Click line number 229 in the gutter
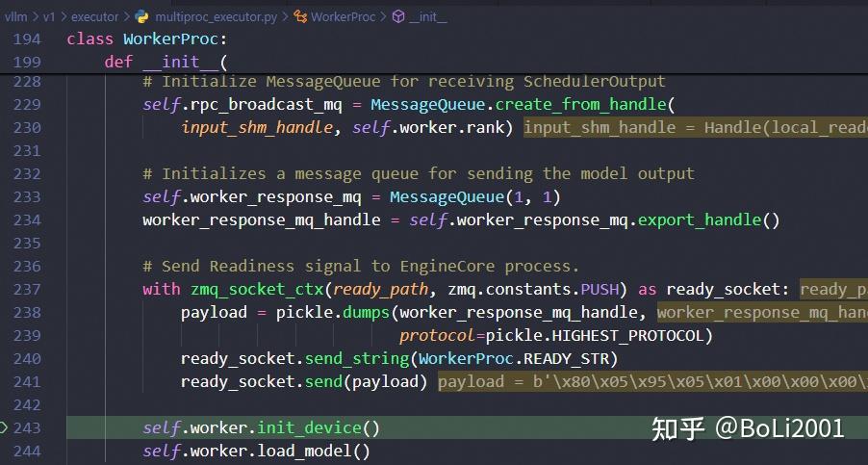 tap(27, 105)
